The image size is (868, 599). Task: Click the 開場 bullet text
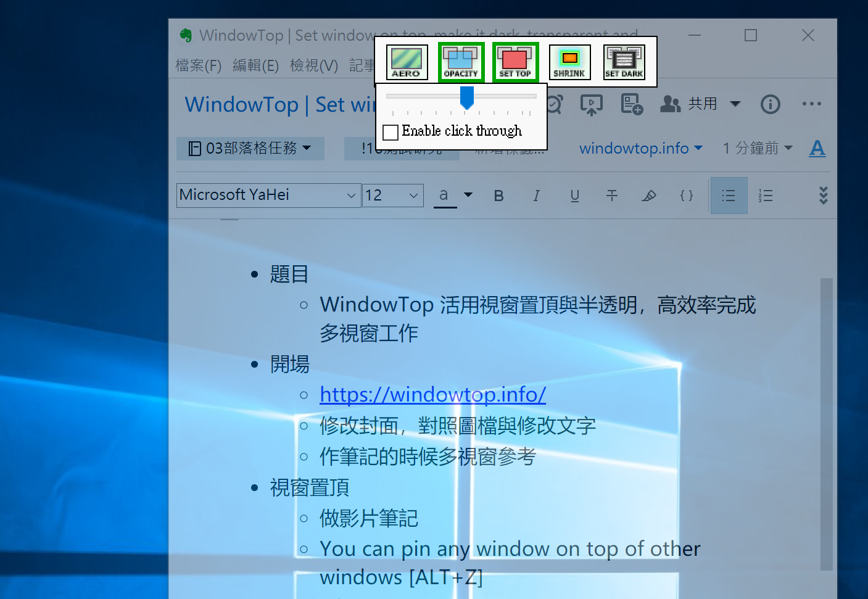[289, 365]
